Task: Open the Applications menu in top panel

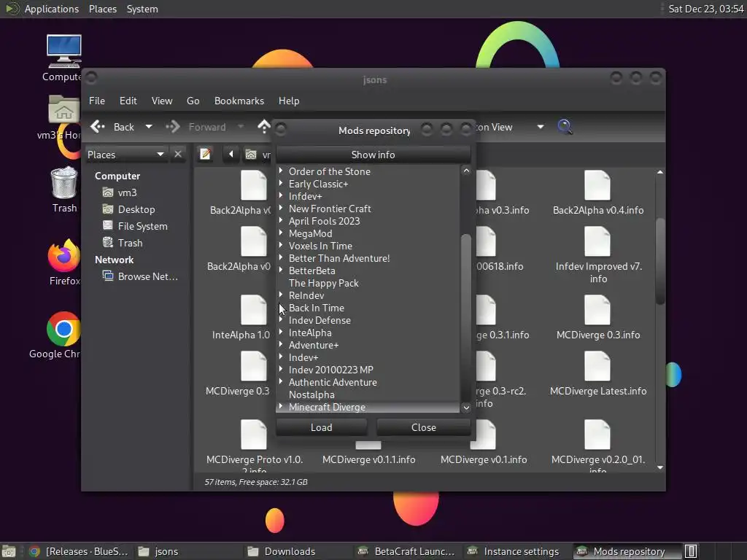Action: [x=52, y=9]
